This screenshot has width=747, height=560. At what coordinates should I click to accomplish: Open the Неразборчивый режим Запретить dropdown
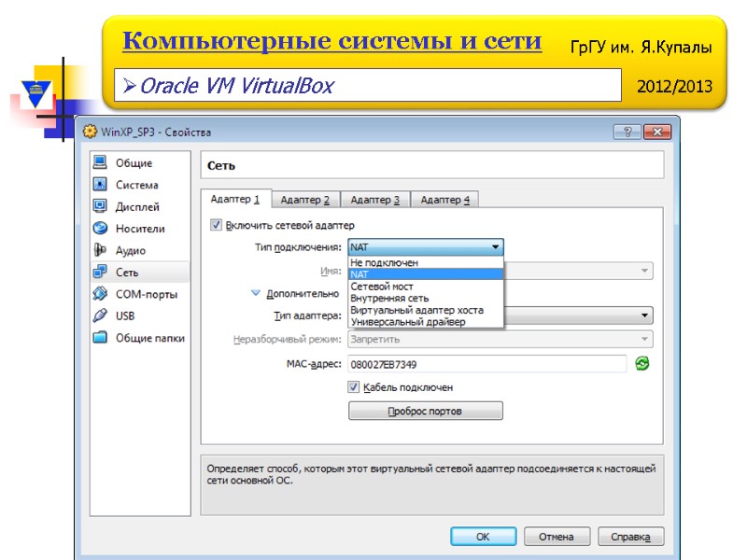tap(500, 339)
